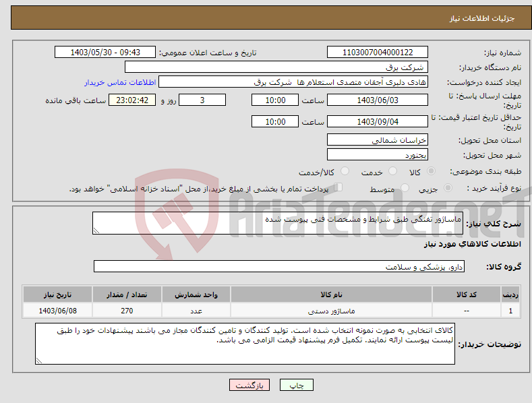This screenshot has height=403, width=532.
Task: Click the چاپ print button
Action: point(297,385)
